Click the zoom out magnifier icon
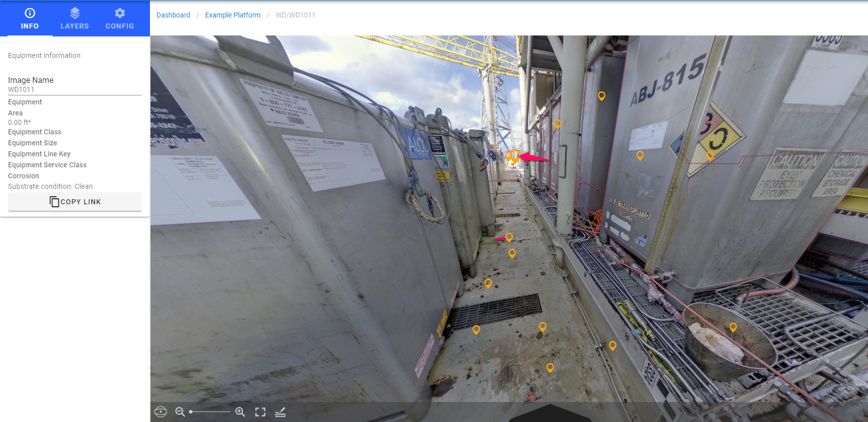Screen dimensions: 868x422 pos(180,412)
